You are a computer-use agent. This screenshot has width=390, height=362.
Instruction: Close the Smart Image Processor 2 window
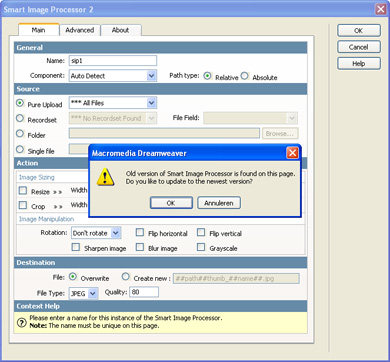(x=381, y=9)
